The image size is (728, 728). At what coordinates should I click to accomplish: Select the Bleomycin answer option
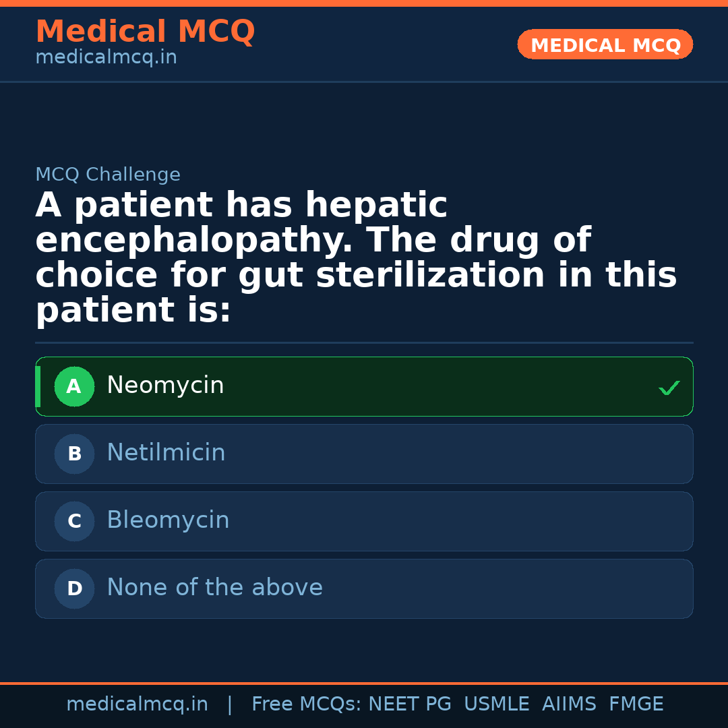pos(168,520)
